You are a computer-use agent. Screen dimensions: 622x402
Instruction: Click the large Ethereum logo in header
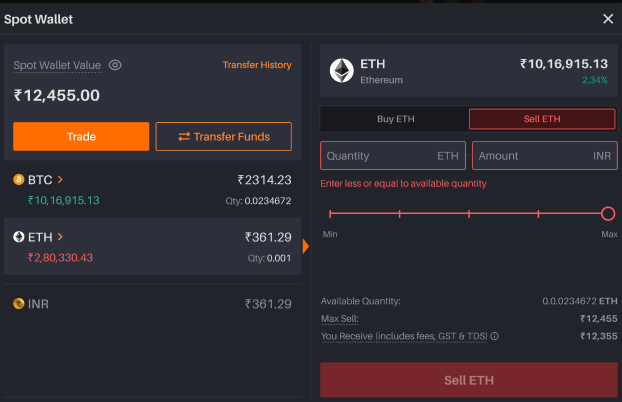click(x=342, y=70)
